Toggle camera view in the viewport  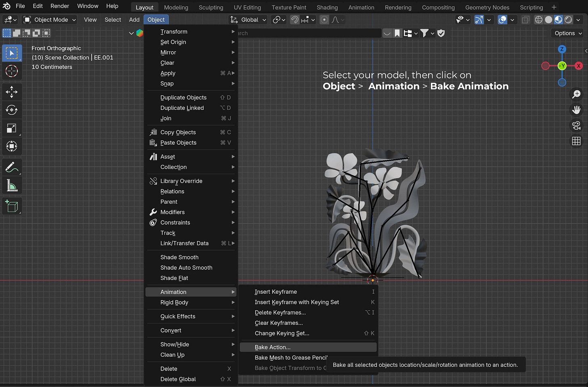pos(576,125)
